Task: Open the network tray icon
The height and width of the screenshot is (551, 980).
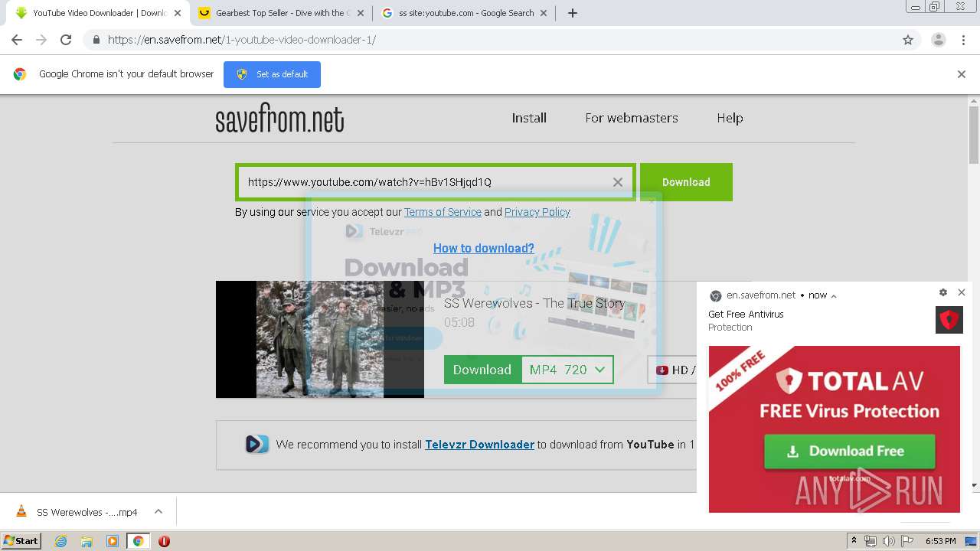Action: coord(871,541)
